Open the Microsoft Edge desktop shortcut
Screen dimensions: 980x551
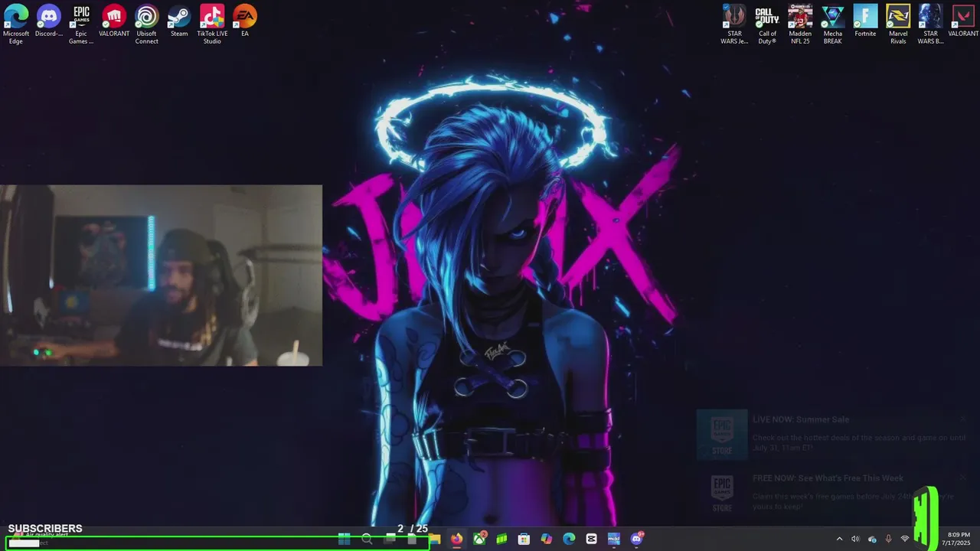click(16, 24)
